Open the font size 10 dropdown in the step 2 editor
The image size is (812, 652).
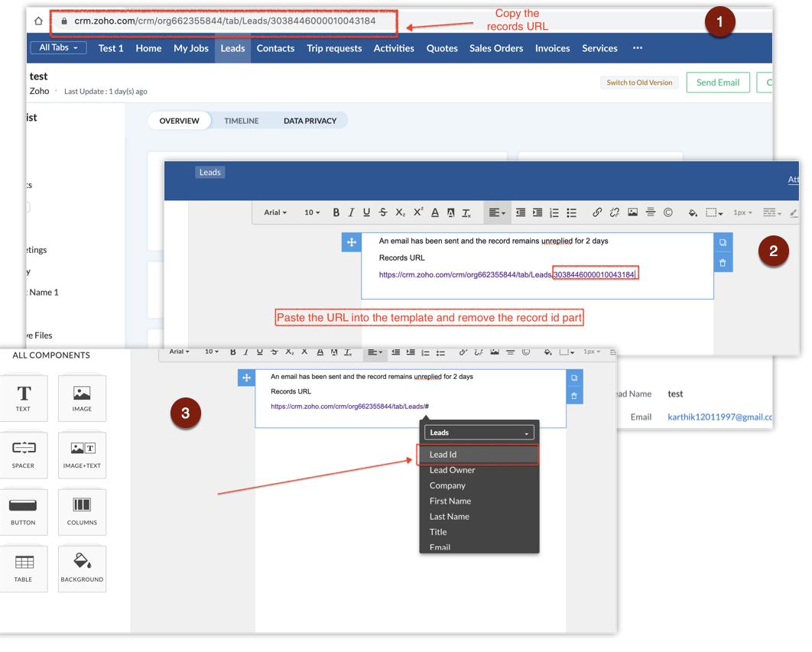click(312, 212)
